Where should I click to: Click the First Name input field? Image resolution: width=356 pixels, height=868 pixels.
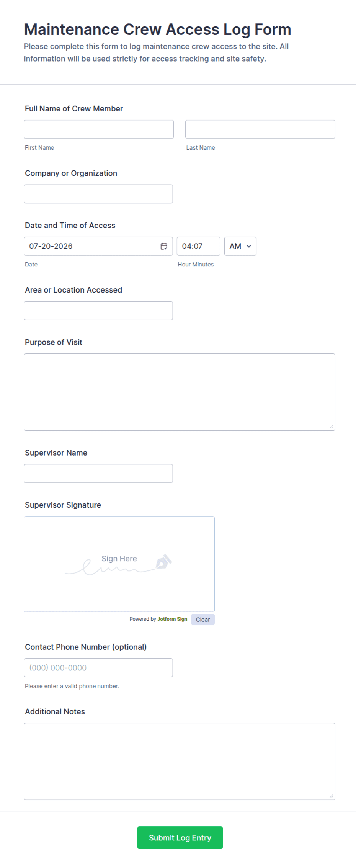click(x=99, y=129)
